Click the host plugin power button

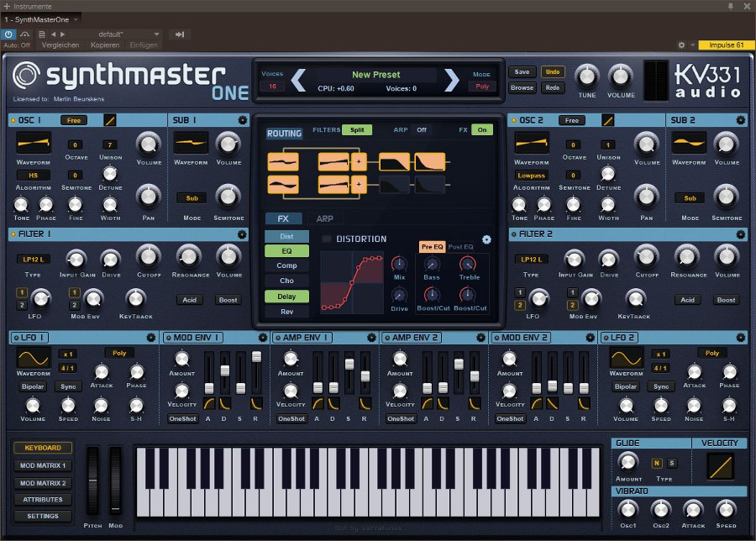pos(8,34)
